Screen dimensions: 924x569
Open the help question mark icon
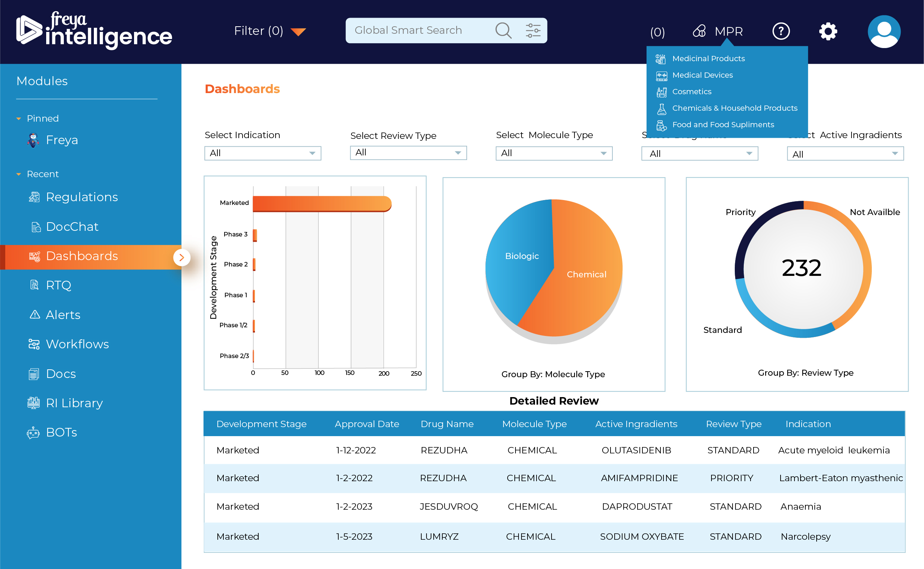781,31
